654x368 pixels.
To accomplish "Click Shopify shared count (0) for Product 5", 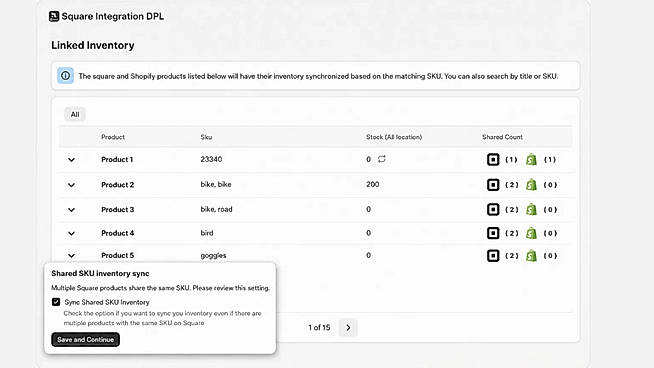I will [550, 256].
